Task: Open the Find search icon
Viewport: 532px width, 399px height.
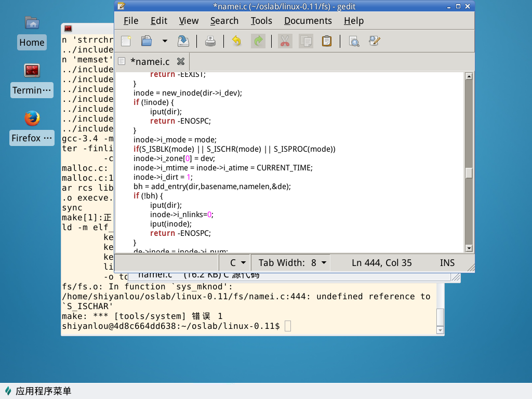Action: 354,41
